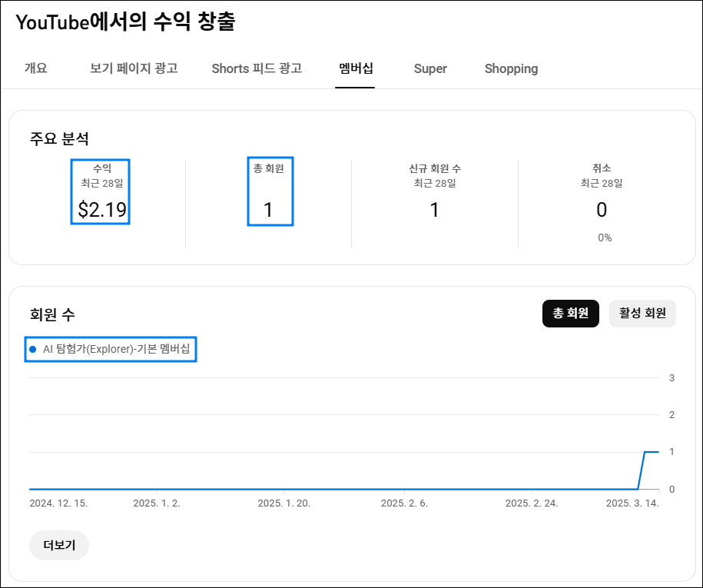Click the 더보기 button below the chart
The height and width of the screenshot is (588, 703).
[58, 545]
